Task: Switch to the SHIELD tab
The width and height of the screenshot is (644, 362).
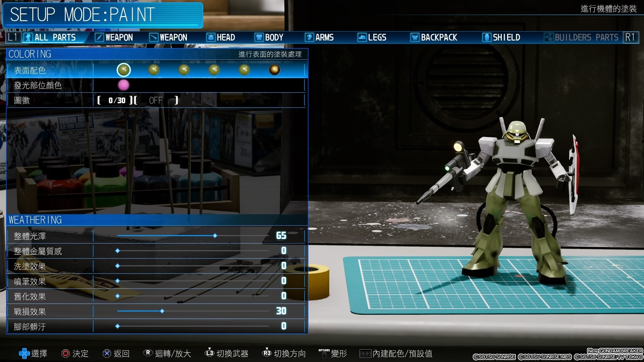Action: click(501, 37)
